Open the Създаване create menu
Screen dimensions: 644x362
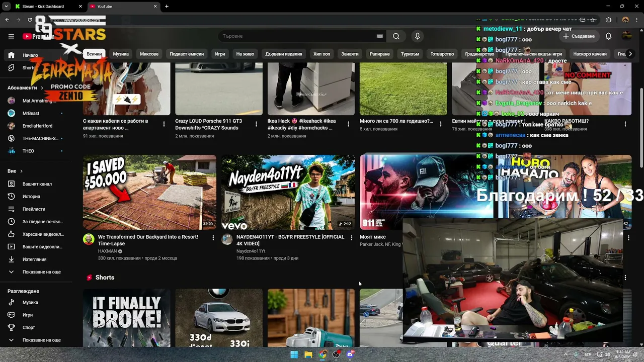pos(579,36)
